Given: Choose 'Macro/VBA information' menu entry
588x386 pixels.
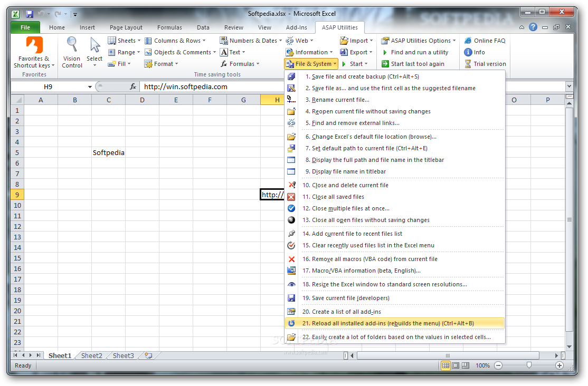Looking at the screenshot, I should (395, 271).
